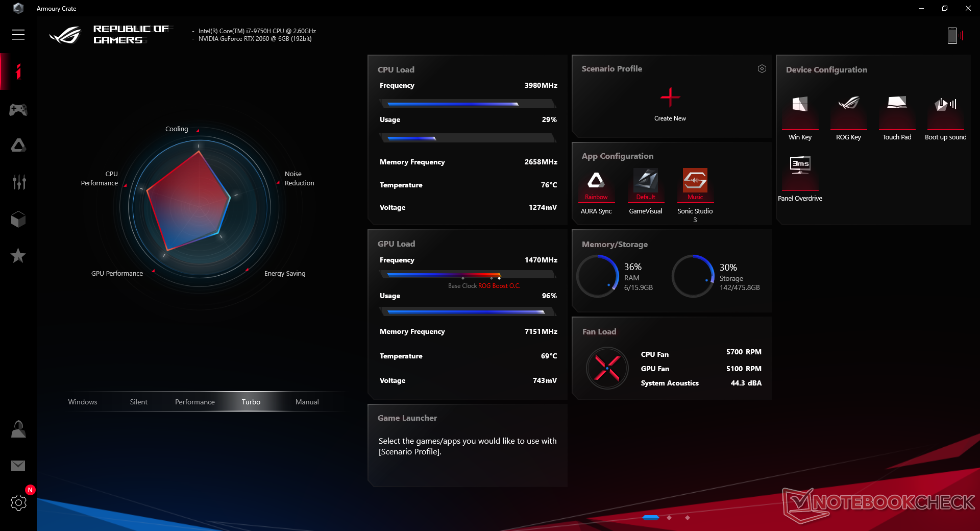Viewport: 980px width, 531px height.
Task: Click the CPU Frequency bar
Action: tap(468, 104)
